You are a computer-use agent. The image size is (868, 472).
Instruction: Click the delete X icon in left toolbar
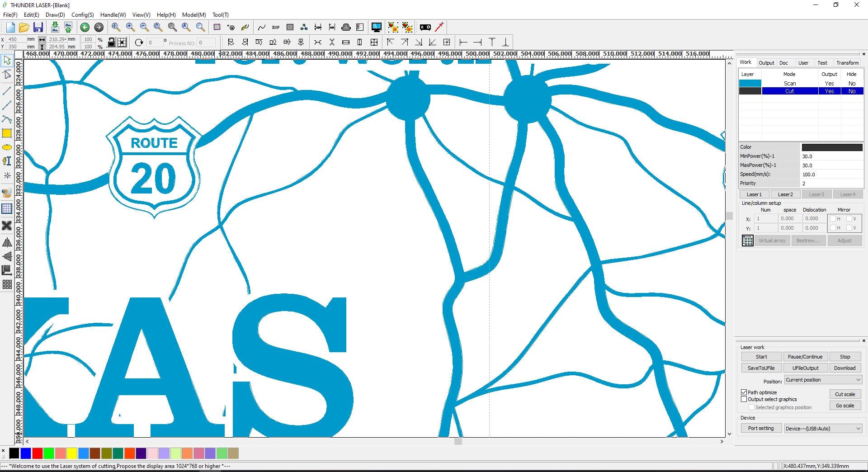(7, 225)
